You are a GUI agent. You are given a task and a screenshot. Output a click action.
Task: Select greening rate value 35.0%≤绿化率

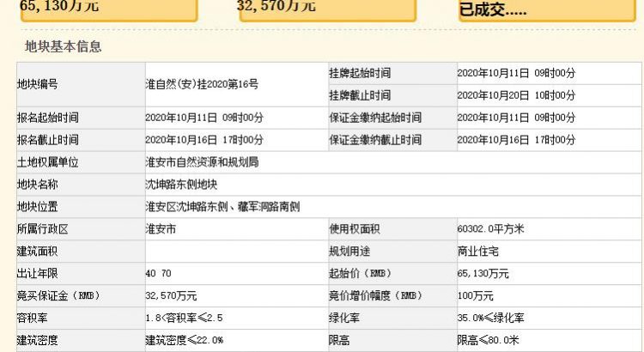(x=492, y=319)
